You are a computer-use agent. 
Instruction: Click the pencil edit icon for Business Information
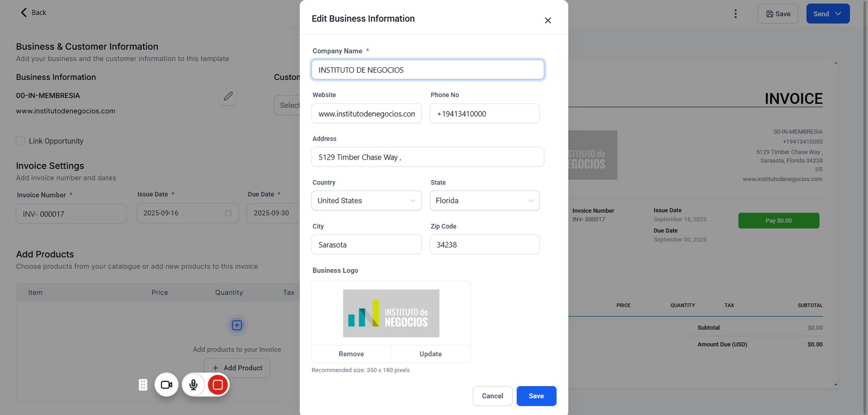click(228, 97)
